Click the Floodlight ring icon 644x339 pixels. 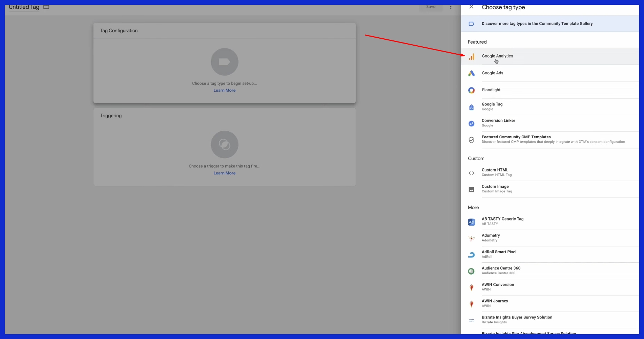point(471,90)
